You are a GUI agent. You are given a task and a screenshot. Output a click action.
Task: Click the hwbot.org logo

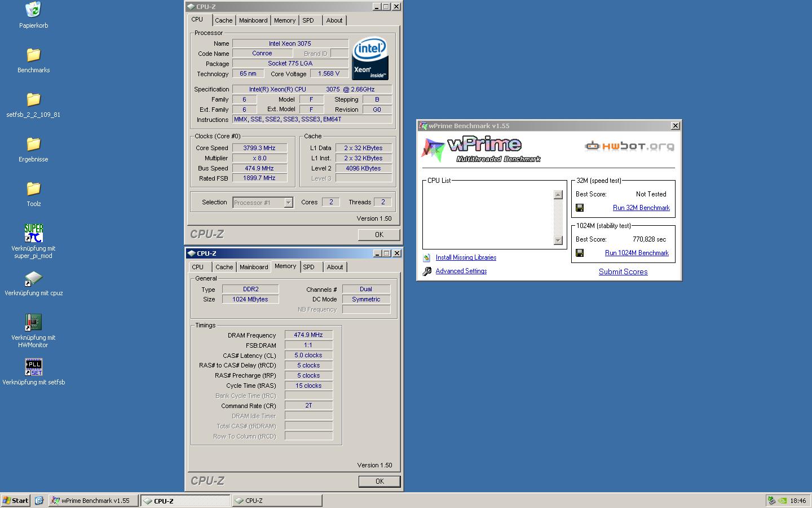pos(629,146)
